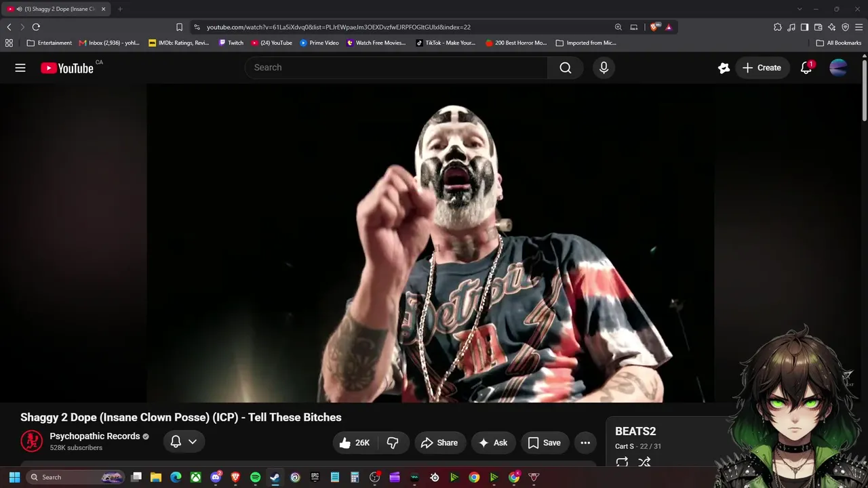Open the (24) YouTube bookmark
The width and height of the screenshot is (868, 488).
[x=271, y=43]
